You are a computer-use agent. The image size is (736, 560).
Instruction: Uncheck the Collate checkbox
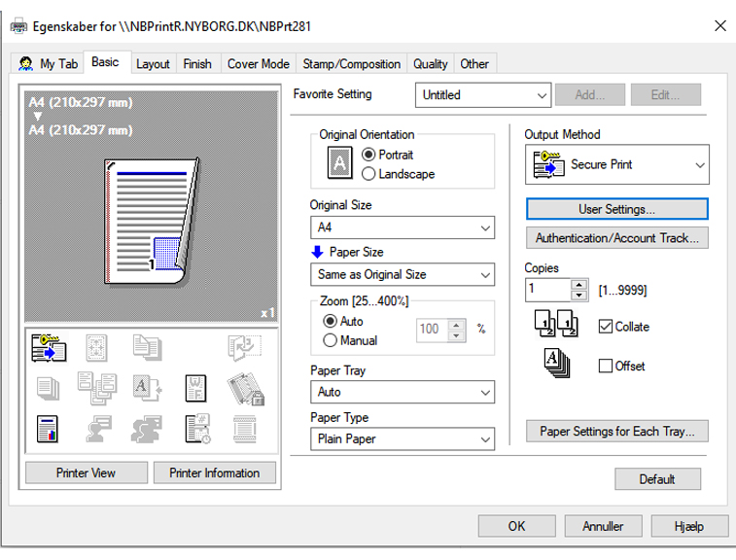[606, 327]
